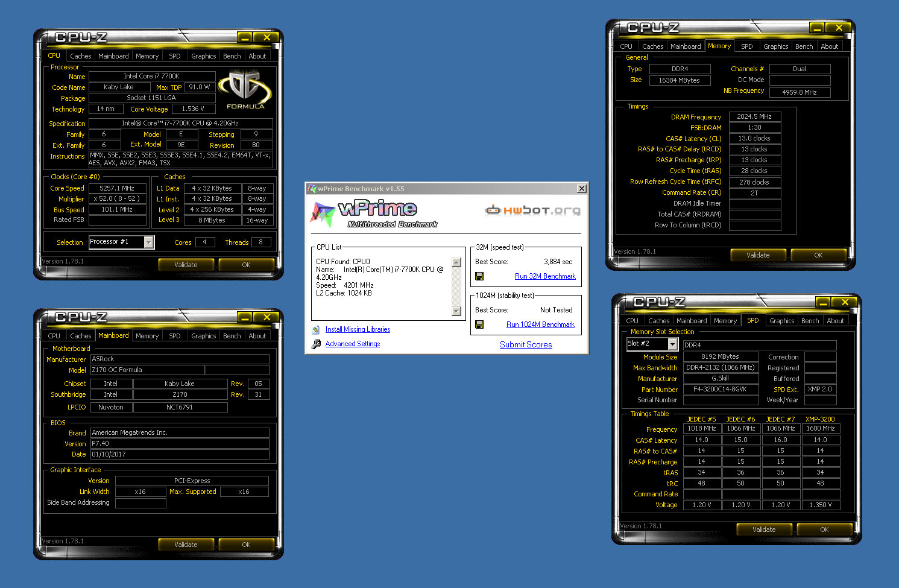Click the DRAM Frequency 2024.5 MHz value
This screenshot has height=588, width=899.
coord(755,116)
